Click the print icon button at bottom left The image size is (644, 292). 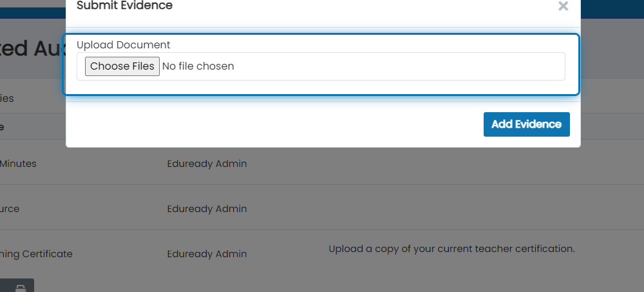tap(20, 287)
